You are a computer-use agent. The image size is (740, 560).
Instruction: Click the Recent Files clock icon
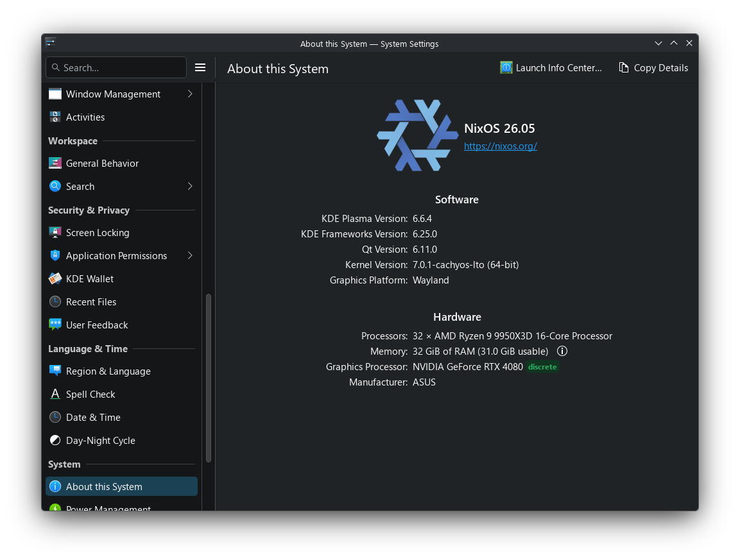tap(55, 302)
